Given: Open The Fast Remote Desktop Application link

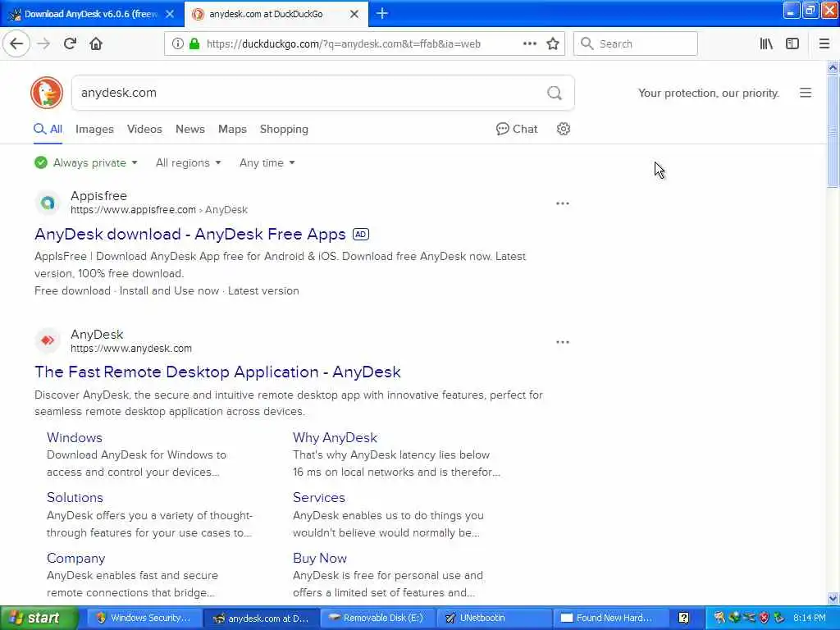Looking at the screenshot, I should point(217,372).
